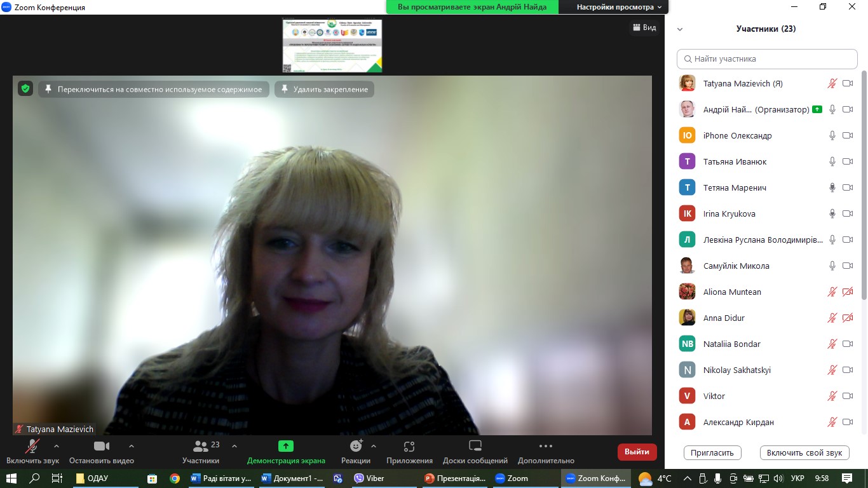The width and height of the screenshot is (868, 488).
Task: Unmute with Включить звук microphone button
Action: tap(32, 446)
